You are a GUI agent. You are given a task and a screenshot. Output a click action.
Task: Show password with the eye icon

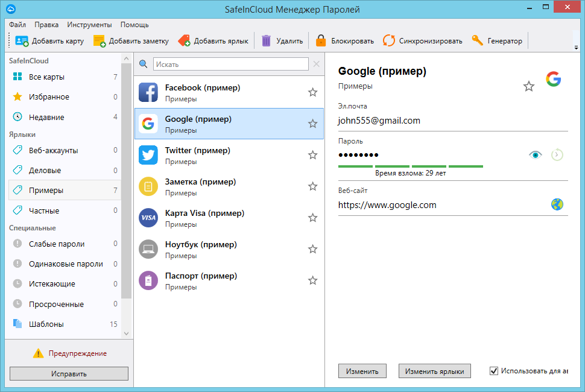(536, 155)
